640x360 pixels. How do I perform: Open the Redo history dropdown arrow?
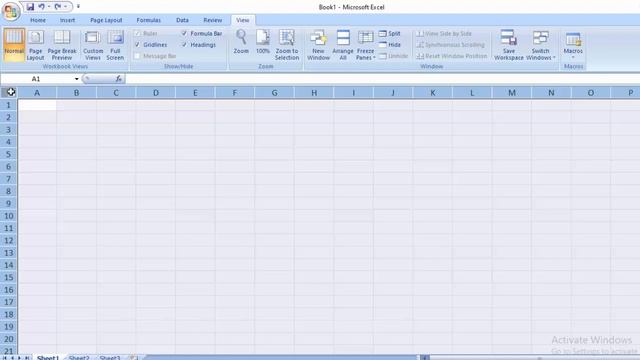(65, 7)
